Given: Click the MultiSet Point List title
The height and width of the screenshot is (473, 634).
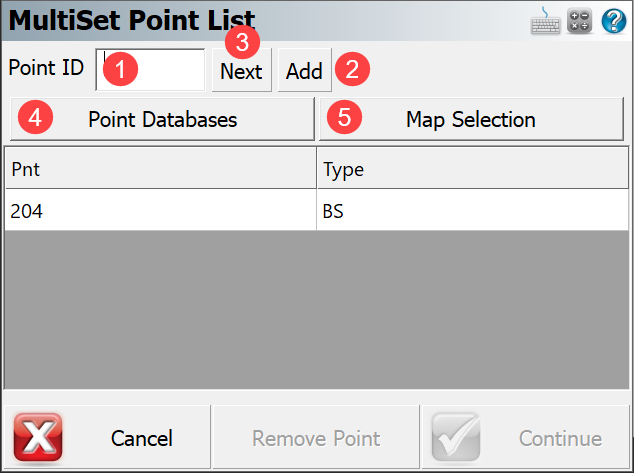Looking at the screenshot, I should coord(132,20).
